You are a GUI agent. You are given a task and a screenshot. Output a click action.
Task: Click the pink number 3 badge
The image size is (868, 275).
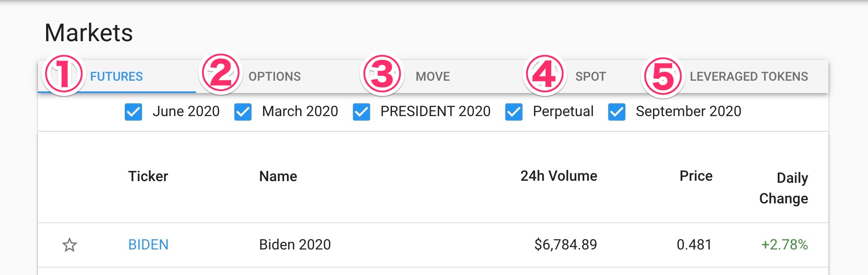pyautogui.click(x=382, y=75)
